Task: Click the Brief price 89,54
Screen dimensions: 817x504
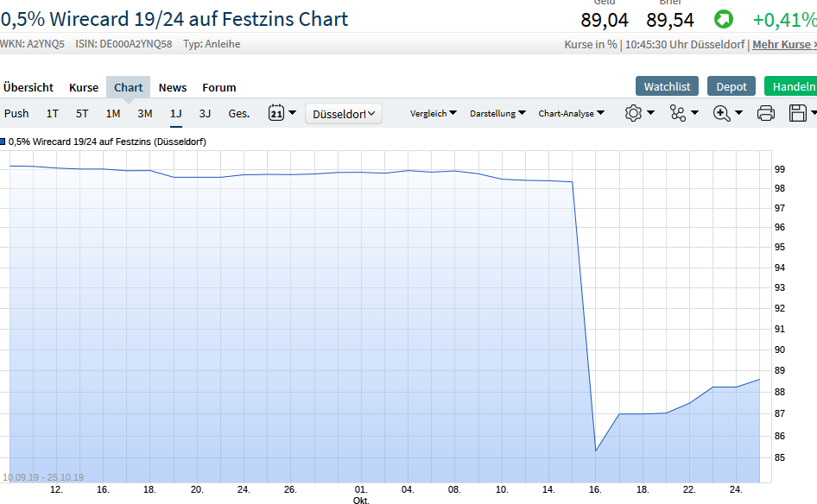Action: click(x=670, y=21)
